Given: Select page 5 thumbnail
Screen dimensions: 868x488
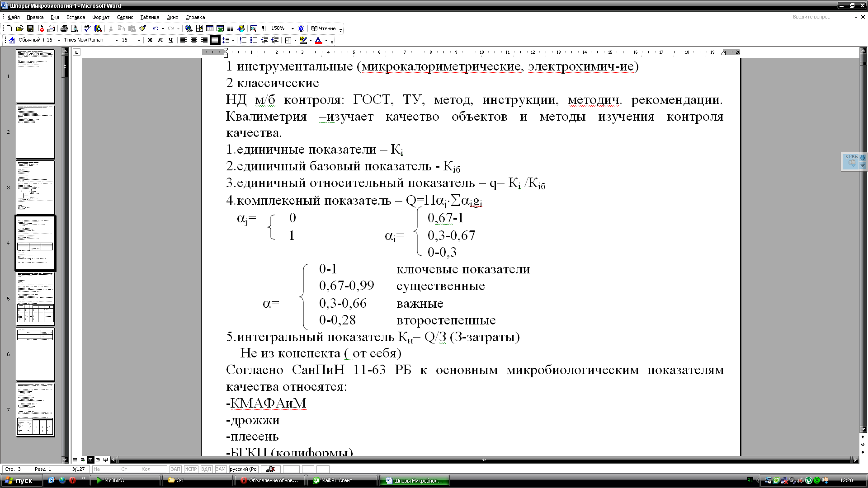Looking at the screenshot, I should click(x=35, y=299).
